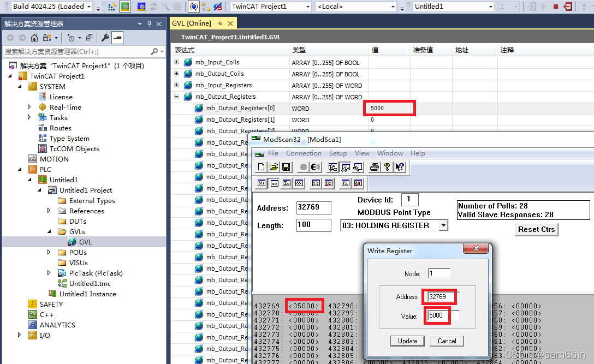Click Collapse All icon in Solution Explorer toolbar

click(89, 38)
